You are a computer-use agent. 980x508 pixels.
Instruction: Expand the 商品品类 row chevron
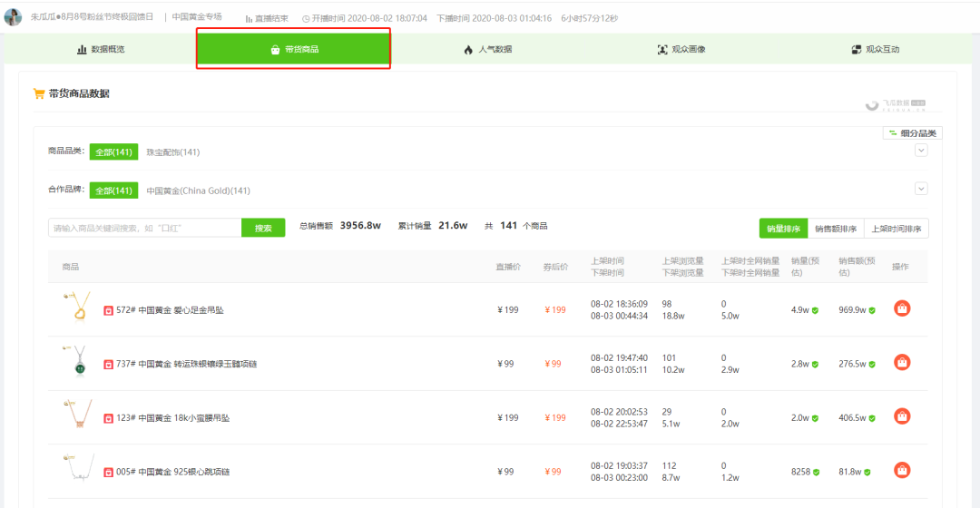[921, 150]
